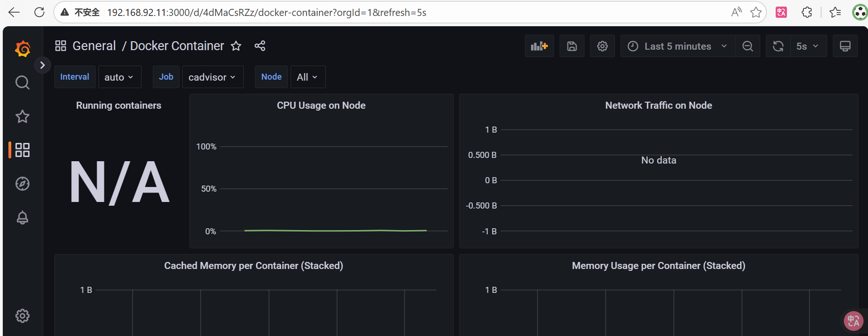Open the Alerting bell icon

22,217
